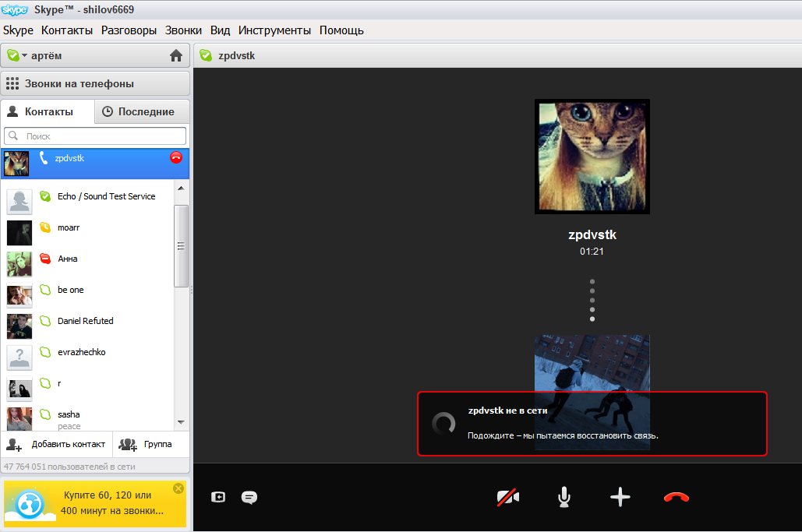
Task: Select the active zpdvstk call in the sidebar
Action: coord(95,164)
